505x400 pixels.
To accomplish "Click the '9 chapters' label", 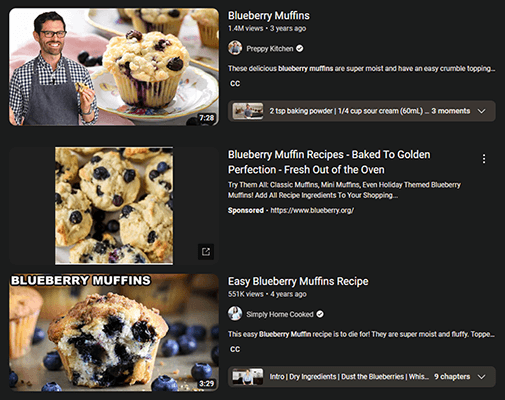I will click(452, 377).
